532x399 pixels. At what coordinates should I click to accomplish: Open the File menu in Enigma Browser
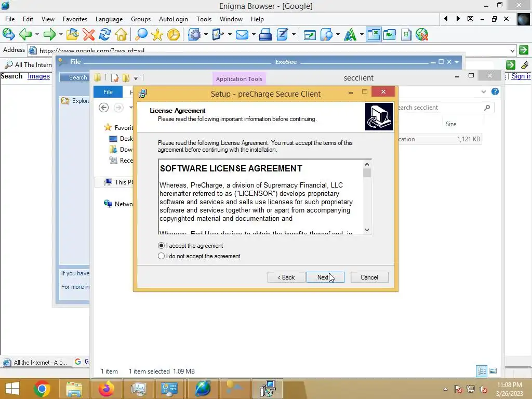click(10, 19)
